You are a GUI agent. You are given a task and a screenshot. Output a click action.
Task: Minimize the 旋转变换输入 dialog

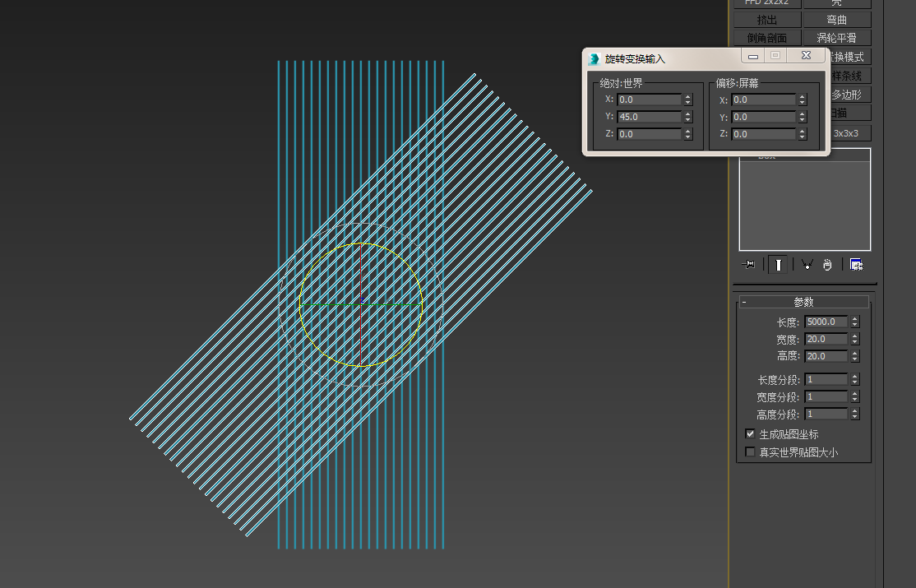[753, 56]
